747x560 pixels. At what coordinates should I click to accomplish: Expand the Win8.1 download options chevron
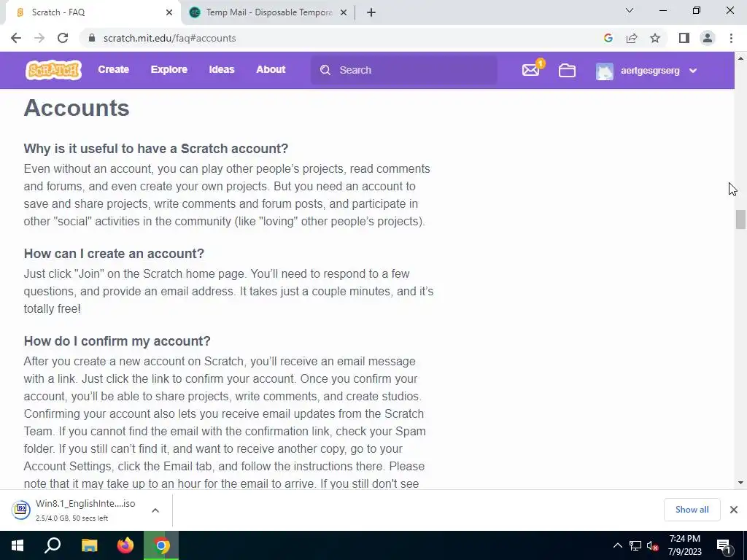click(x=155, y=510)
